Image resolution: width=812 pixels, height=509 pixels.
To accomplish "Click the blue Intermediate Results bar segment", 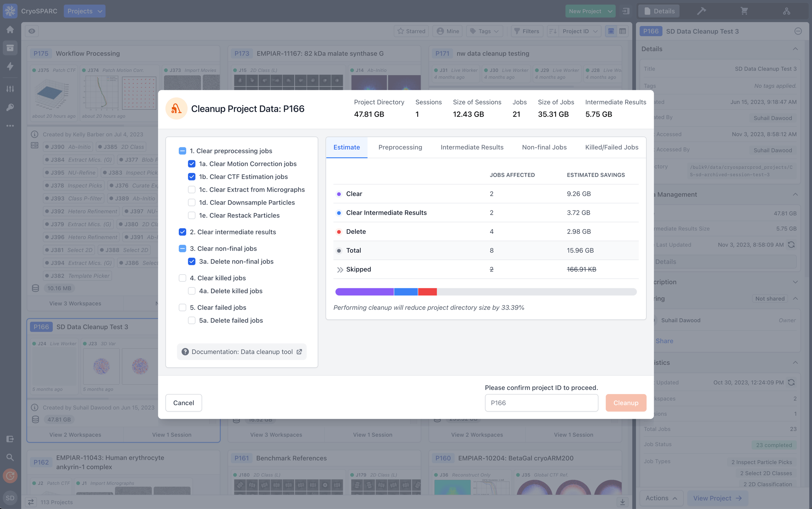I will (x=406, y=292).
